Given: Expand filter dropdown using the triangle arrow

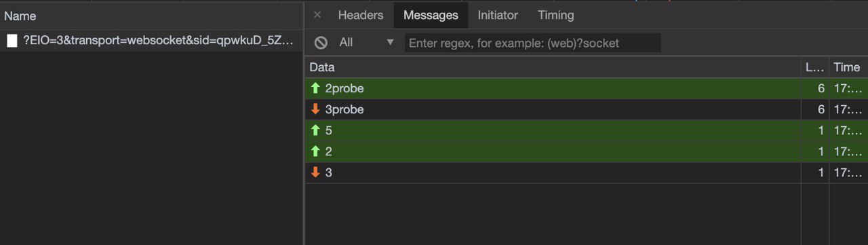Looking at the screenshot, I should [390, 43].
